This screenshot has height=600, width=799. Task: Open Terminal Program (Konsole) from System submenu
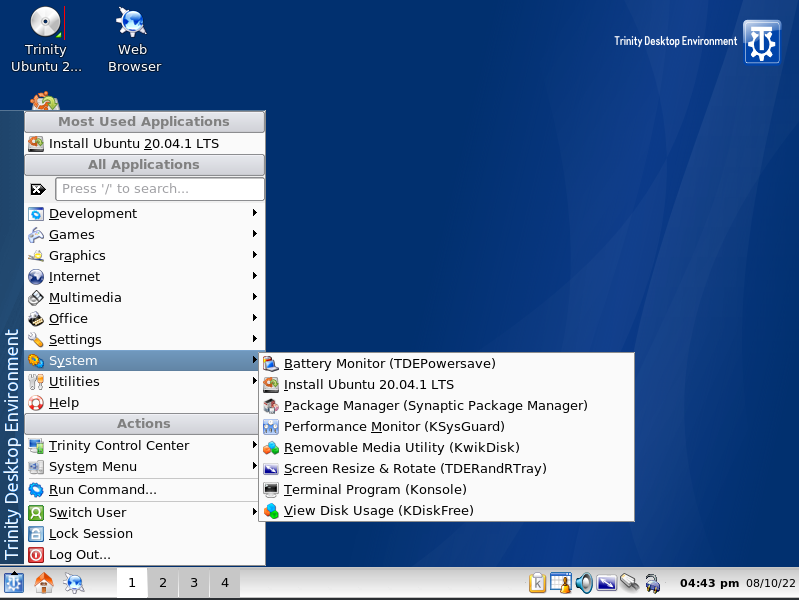(375, 490)
